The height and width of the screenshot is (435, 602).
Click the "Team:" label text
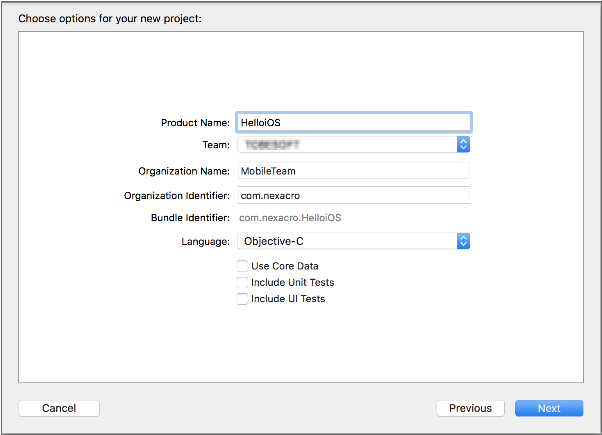(217, 146)
